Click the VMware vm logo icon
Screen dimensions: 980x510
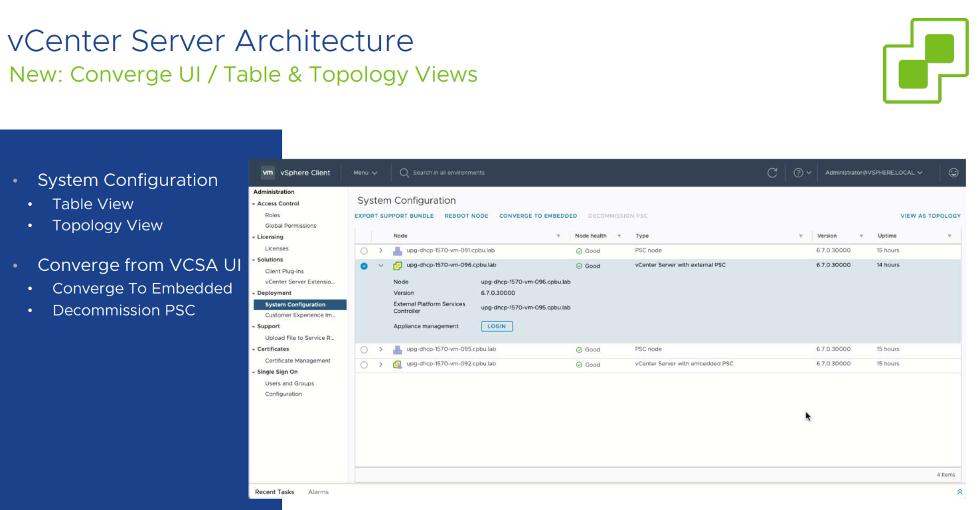tap(268, 173)
